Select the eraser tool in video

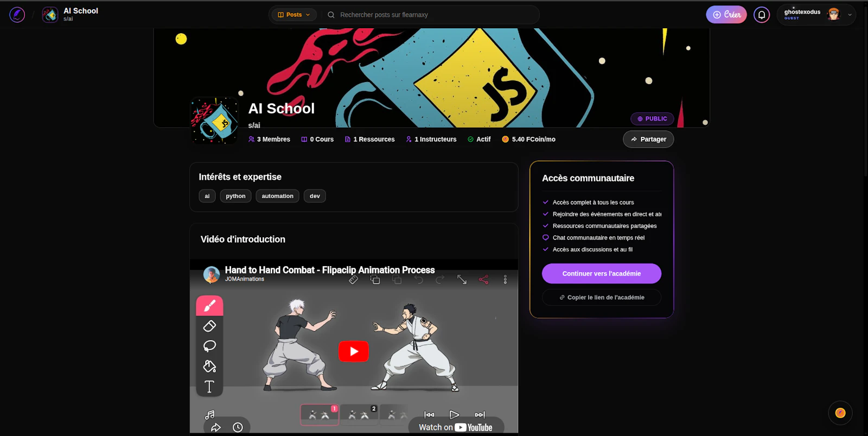point(209,326)
